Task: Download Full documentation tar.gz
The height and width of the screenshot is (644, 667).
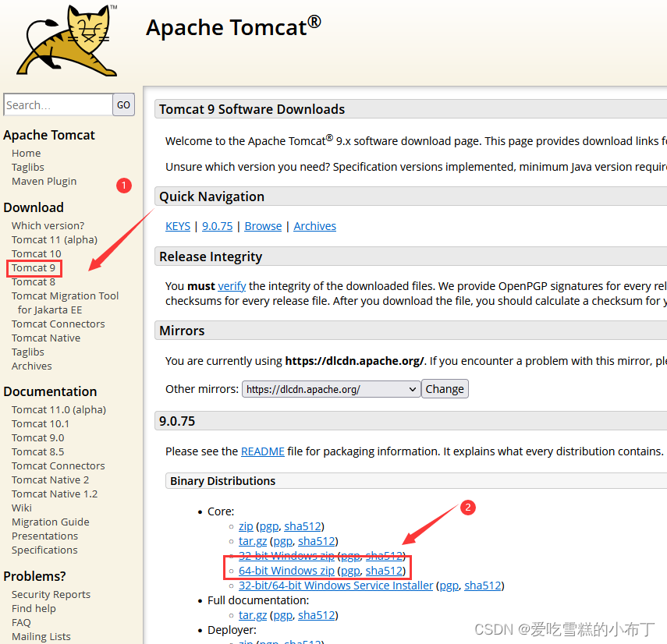Action: (x=253, y=615)
